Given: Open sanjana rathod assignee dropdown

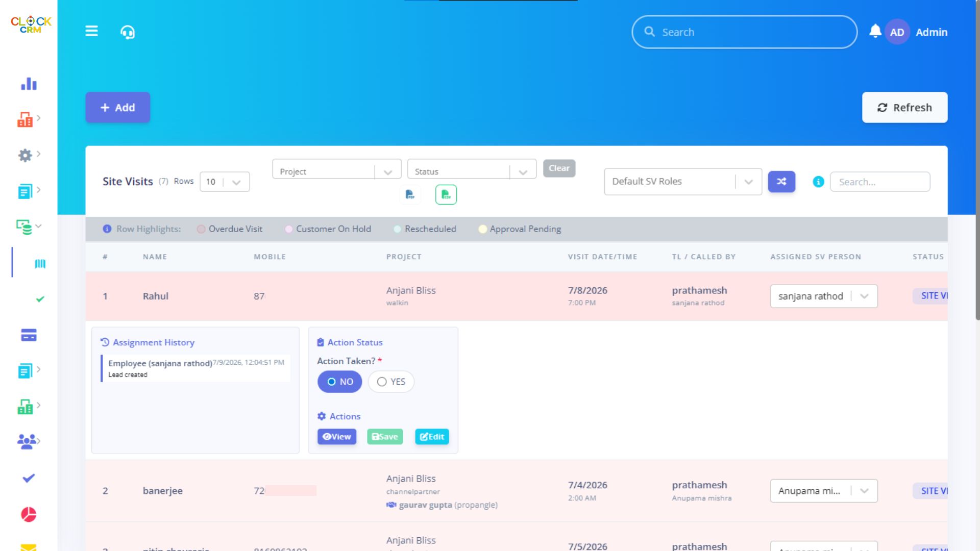Looking at the screenshot, I should (x=824, y=296).
